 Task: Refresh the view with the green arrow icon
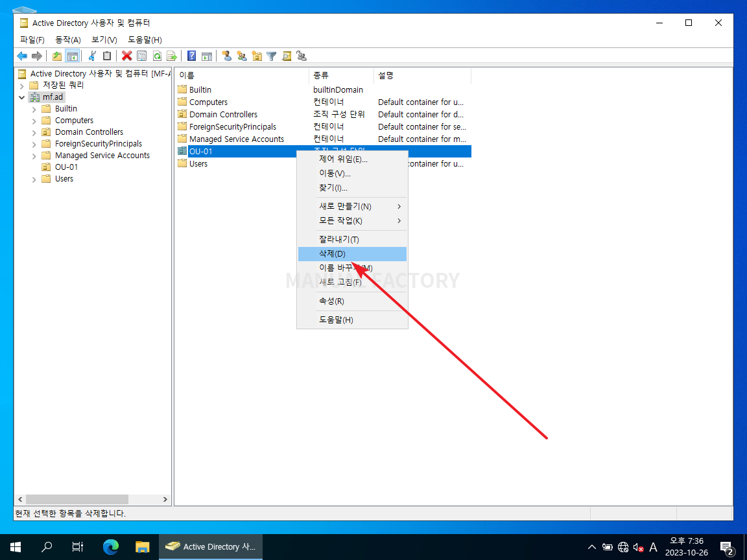(x=157, y=56)
